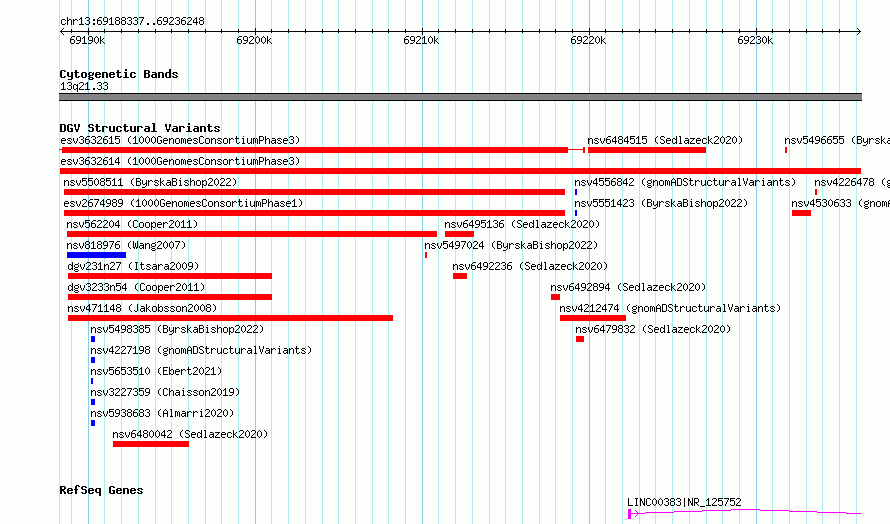Viewport: 890px width, 524px height.
Task: Click the grey 13q21.33 cytoband bar
Action: [460, 97]
